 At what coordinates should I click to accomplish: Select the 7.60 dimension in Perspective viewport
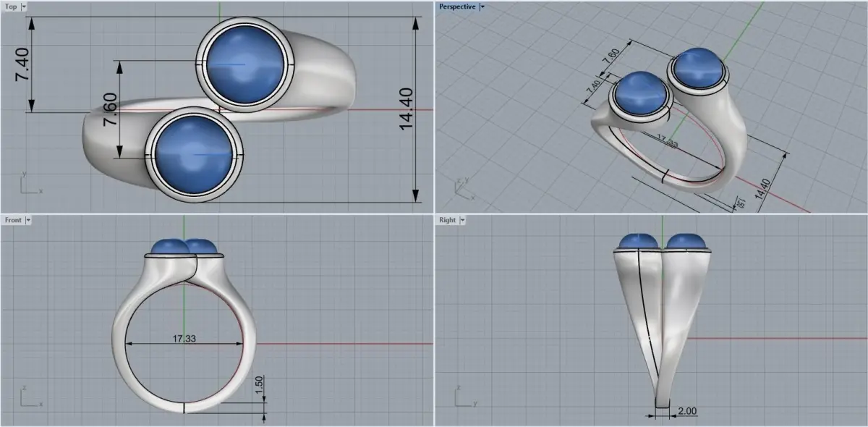(610, 56)
